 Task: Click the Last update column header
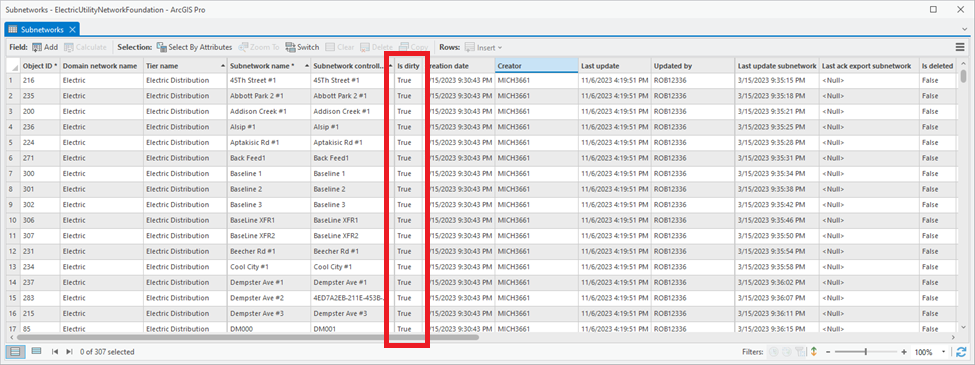click(615, 65)
